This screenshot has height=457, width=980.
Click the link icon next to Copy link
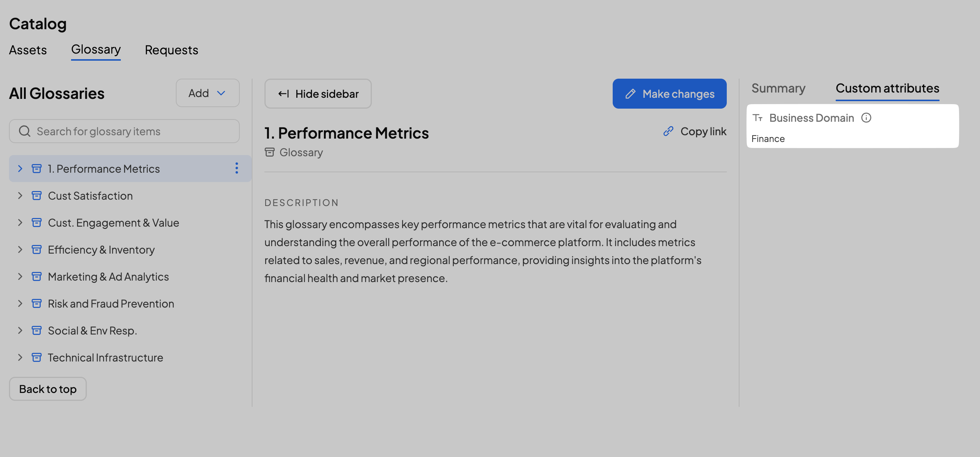tap(668, 131)
